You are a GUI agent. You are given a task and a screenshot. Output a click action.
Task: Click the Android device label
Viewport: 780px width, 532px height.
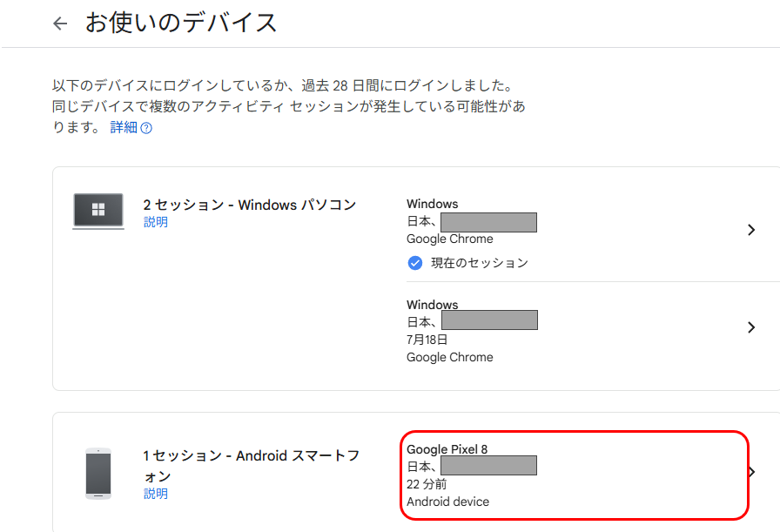447,502
